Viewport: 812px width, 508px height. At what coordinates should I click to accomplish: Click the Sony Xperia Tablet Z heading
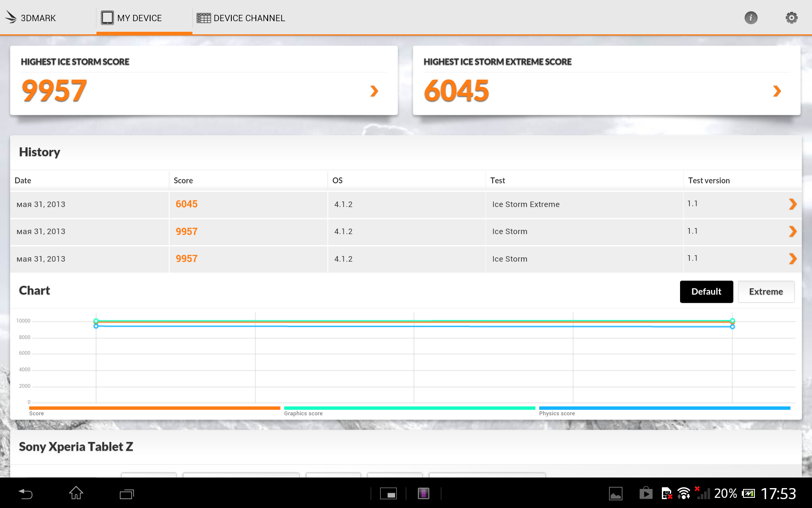76,447
